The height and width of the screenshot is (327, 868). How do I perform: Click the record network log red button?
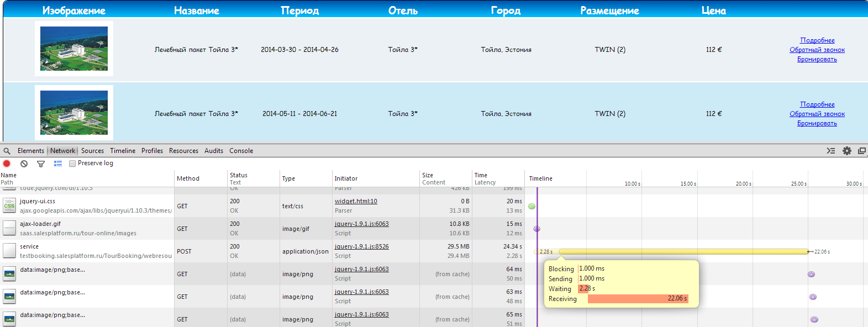point(7,163)
